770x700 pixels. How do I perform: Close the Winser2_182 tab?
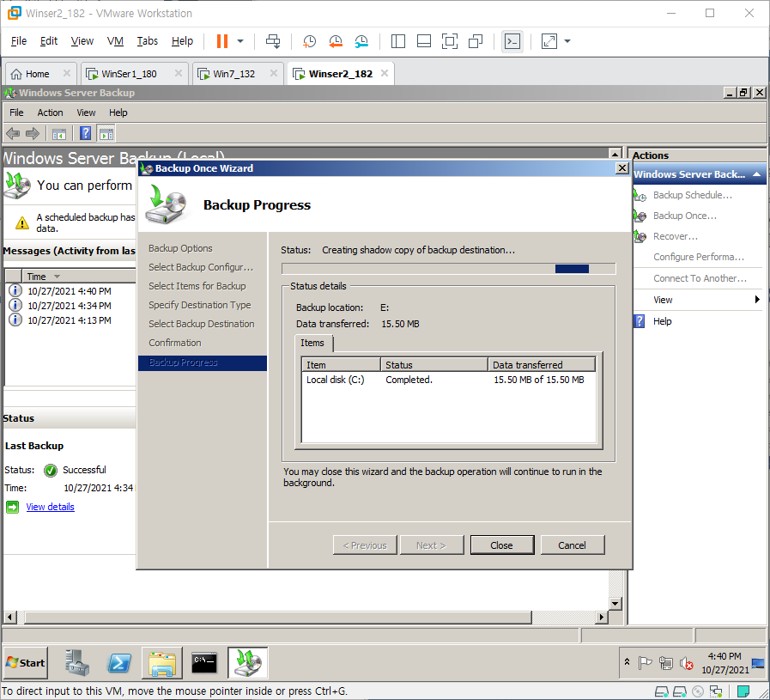click(x=385, y=73)
